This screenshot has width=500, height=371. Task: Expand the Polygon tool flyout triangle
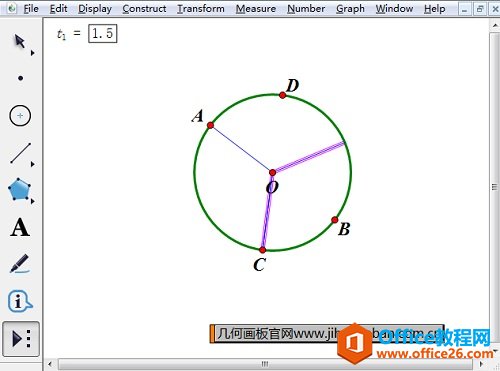coord(32,201)
